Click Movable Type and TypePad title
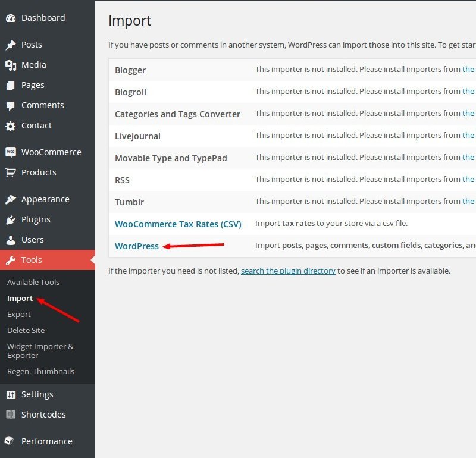The height and width of the screenshot is (458, 476). point(171,158)
